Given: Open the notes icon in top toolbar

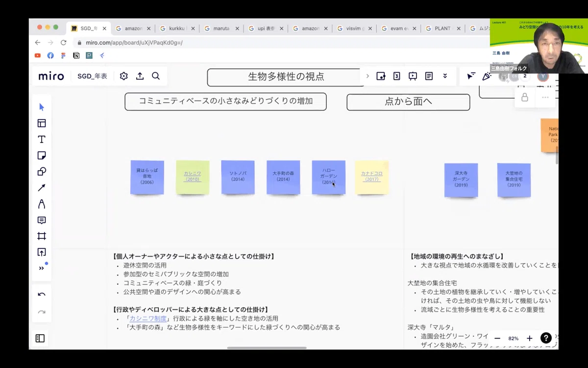Looking at the screenshot, I should [x=429, y=76].
